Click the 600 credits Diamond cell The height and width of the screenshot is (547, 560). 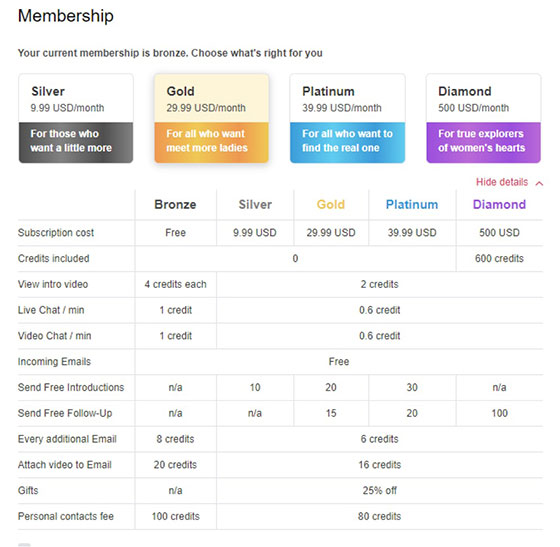point(499,259)
